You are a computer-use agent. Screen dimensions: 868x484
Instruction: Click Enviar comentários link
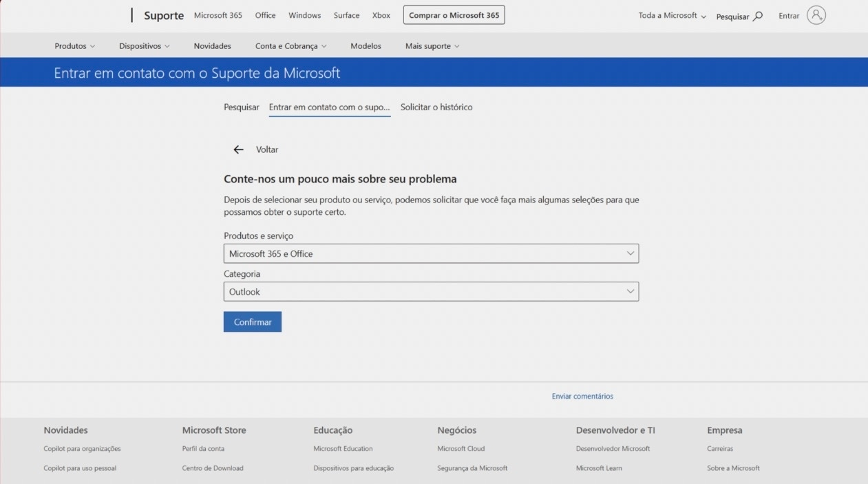(582, 397)
